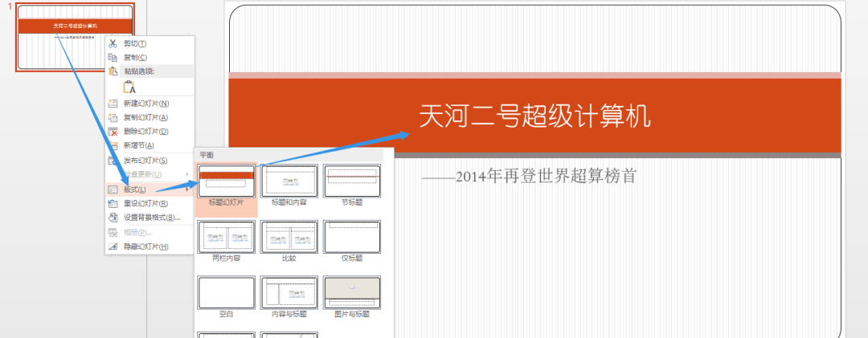
Task: Click the subtitle 2014年再登世界超算榜首
Action: point(529,177)
